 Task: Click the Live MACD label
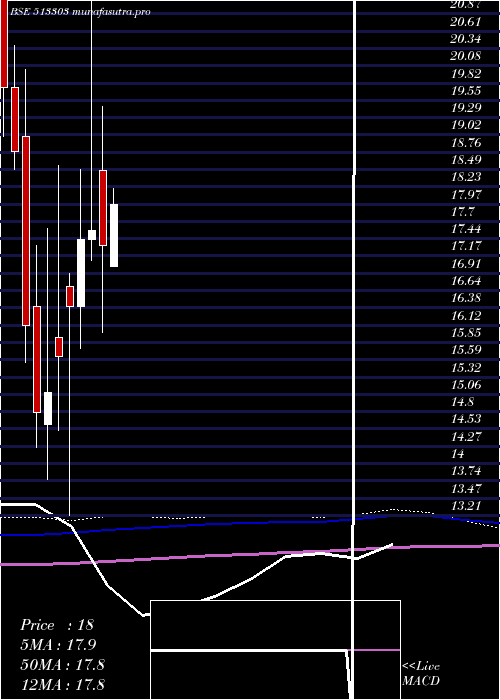421,674
